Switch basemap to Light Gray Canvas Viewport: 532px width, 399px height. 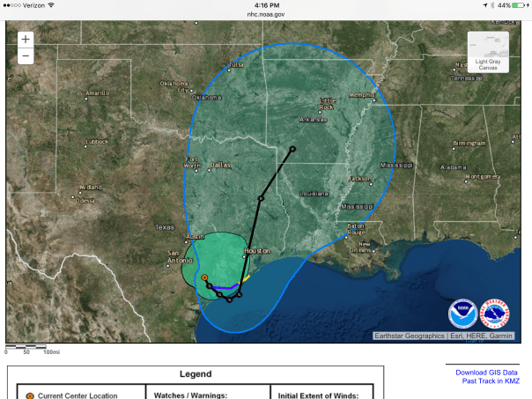pos(487,51)
